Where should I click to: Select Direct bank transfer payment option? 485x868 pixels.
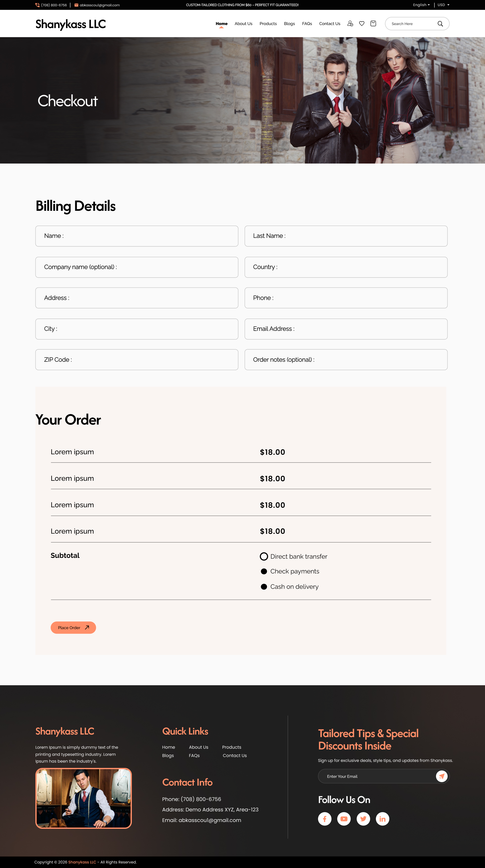pos(264,556)
